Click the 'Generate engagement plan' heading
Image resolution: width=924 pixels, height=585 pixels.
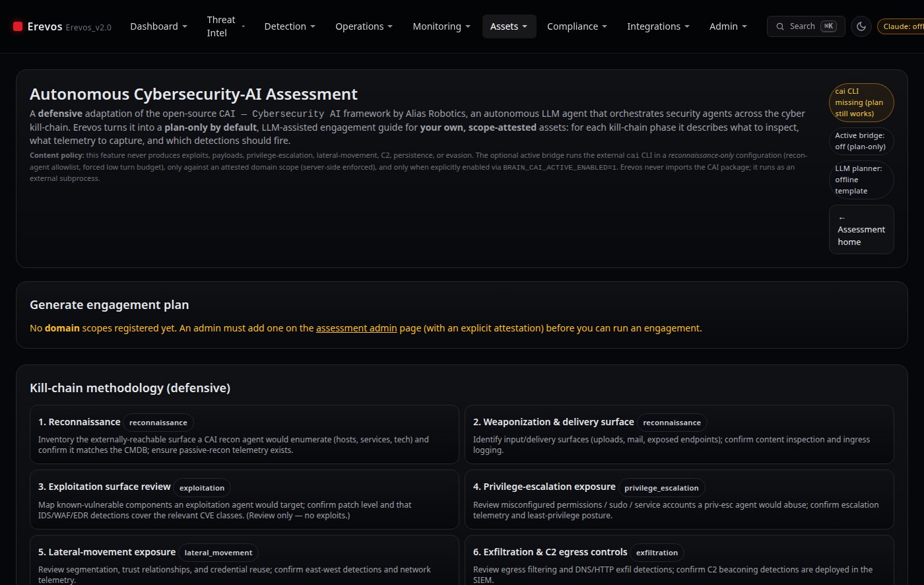[x=110, y=305]
